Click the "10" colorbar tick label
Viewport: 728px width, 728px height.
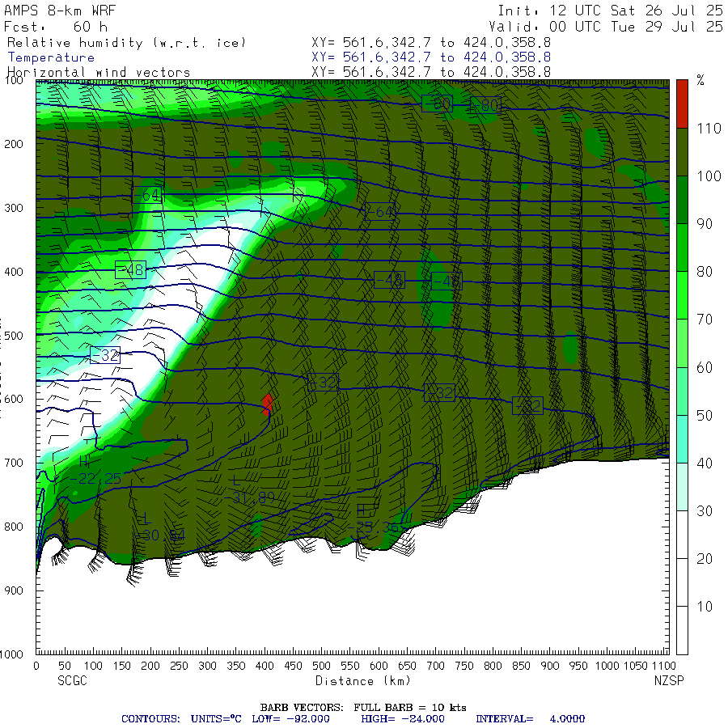coord(705,607)
